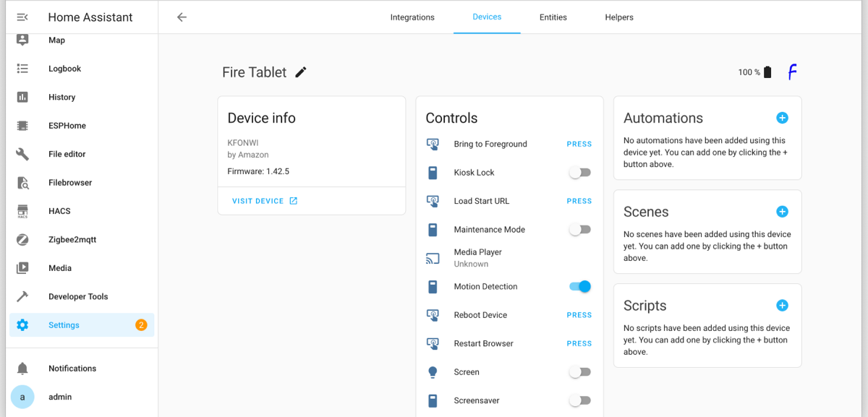Open History in the sidebar
The image size is (868, 417).
click(x=82, y=97)
